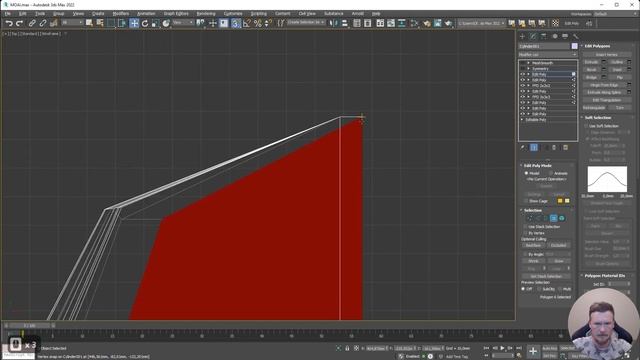Select the Model radio button
This screenshot has width=640, height=360.
tap(526, 173)
